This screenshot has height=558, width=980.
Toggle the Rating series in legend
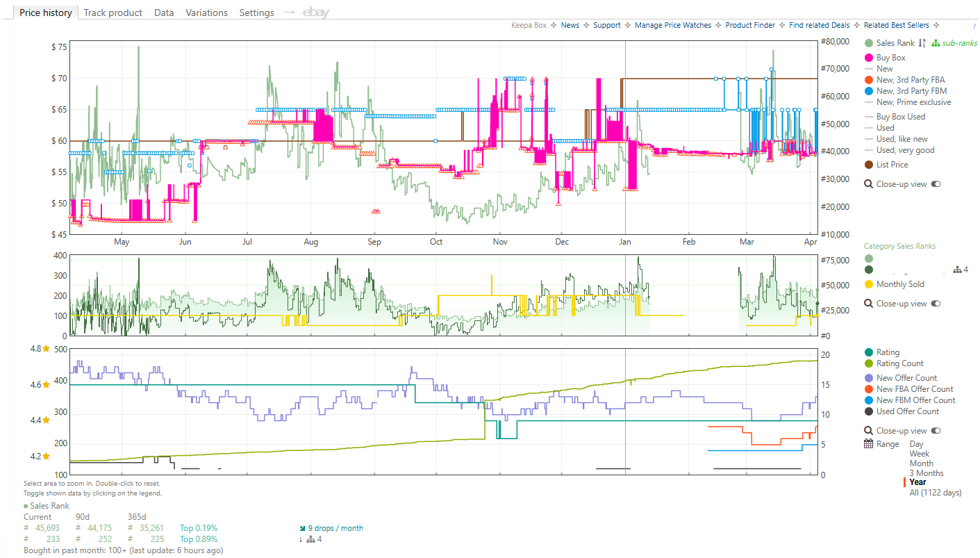pos(881,352)
